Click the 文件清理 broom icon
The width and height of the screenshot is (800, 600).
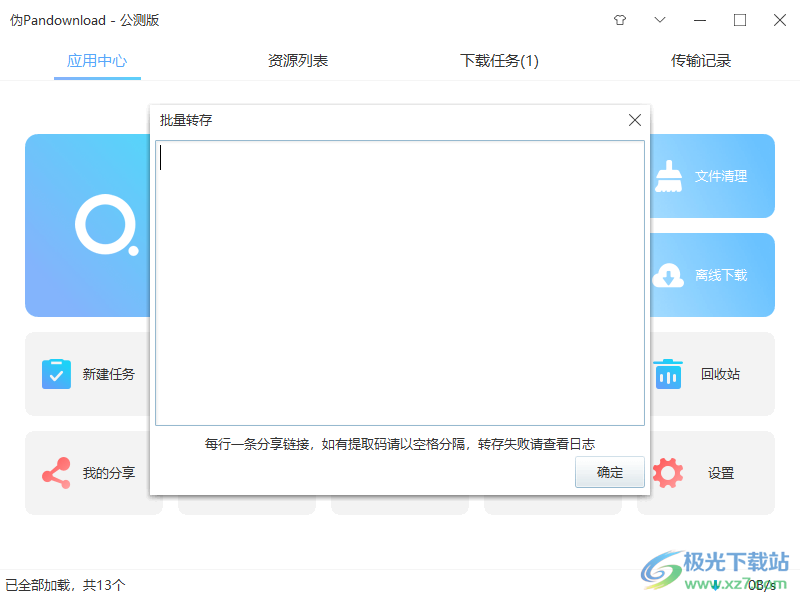click(668, 177)
